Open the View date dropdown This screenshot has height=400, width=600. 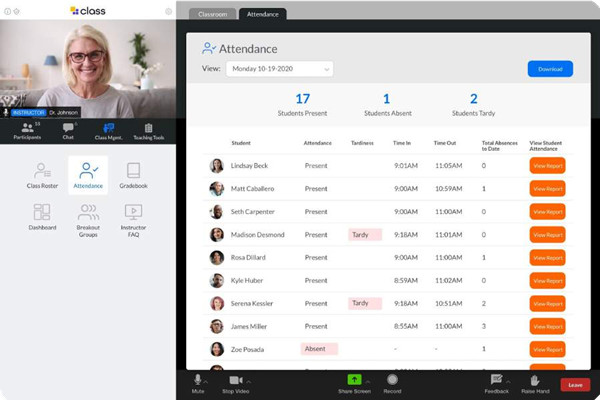tap(279, 69)
